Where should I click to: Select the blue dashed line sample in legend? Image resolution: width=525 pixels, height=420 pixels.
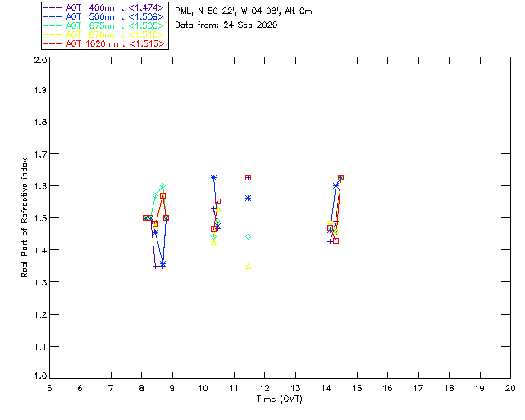[x=52, y=16]
